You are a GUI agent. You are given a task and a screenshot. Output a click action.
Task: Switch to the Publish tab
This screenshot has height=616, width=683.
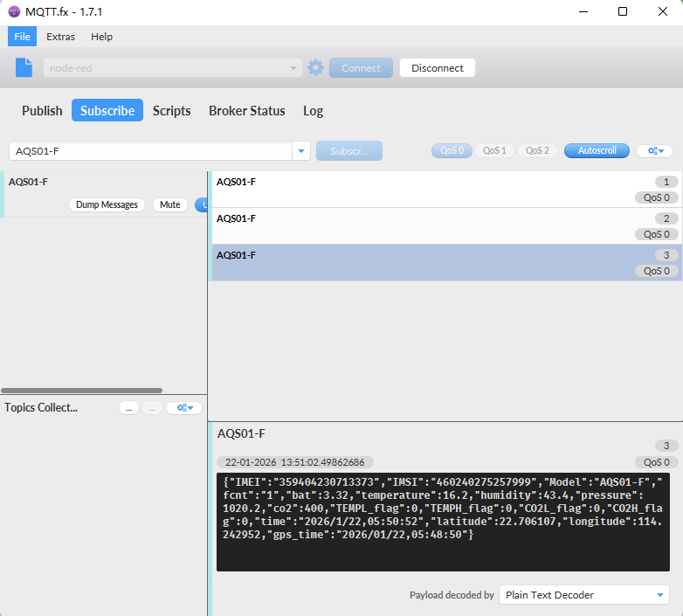42,111
